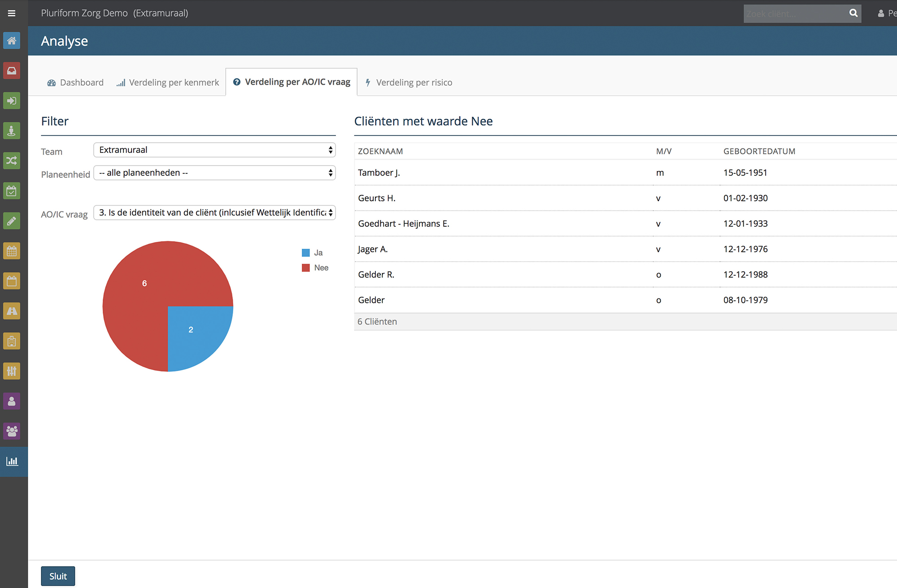Toggle the Nee legend entry

[x=315, y=268]
